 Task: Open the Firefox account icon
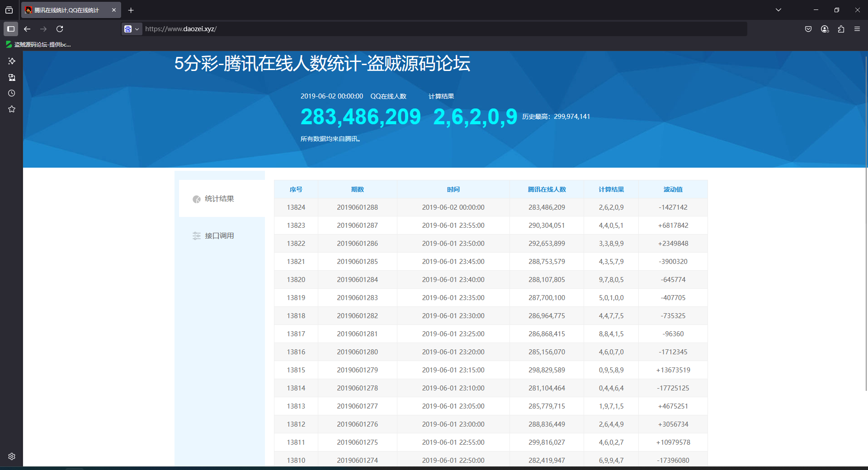click(824, 29)
